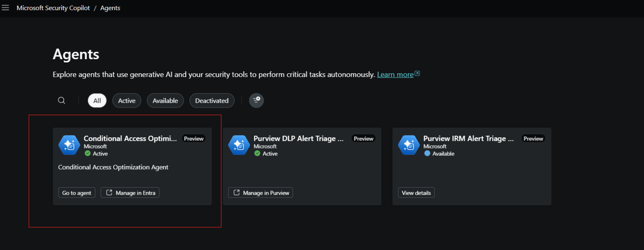Viewport: 644px width, 250px height.
Task: Click the Preview badge on Conditional Access agent
Action: click(x=194, y=138)
